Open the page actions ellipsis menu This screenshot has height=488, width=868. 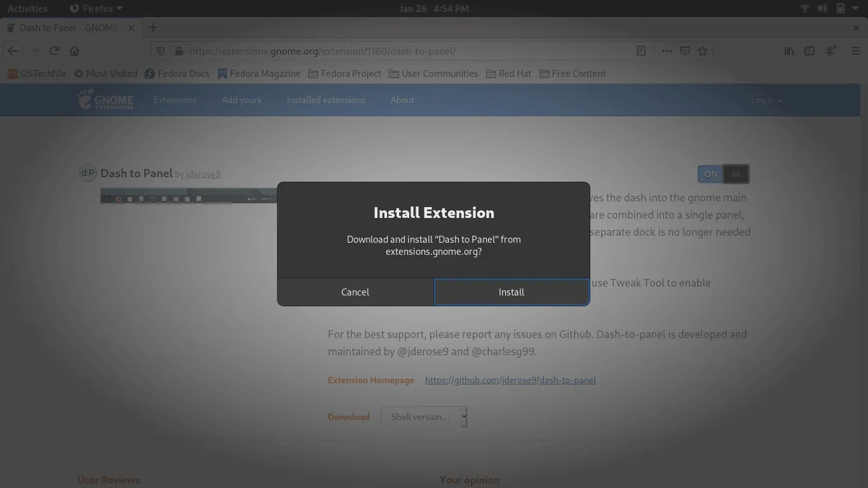pos(667,51)
